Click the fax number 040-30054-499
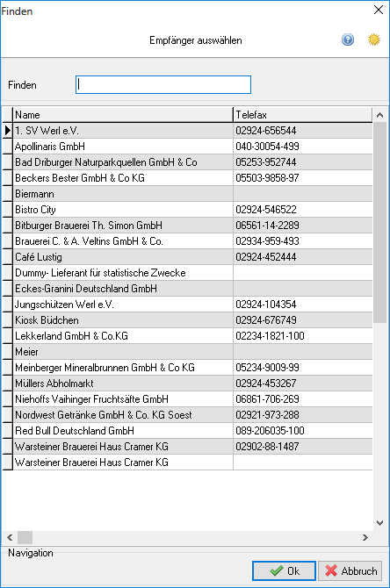 pyautogui.click(x=267, y=147)
